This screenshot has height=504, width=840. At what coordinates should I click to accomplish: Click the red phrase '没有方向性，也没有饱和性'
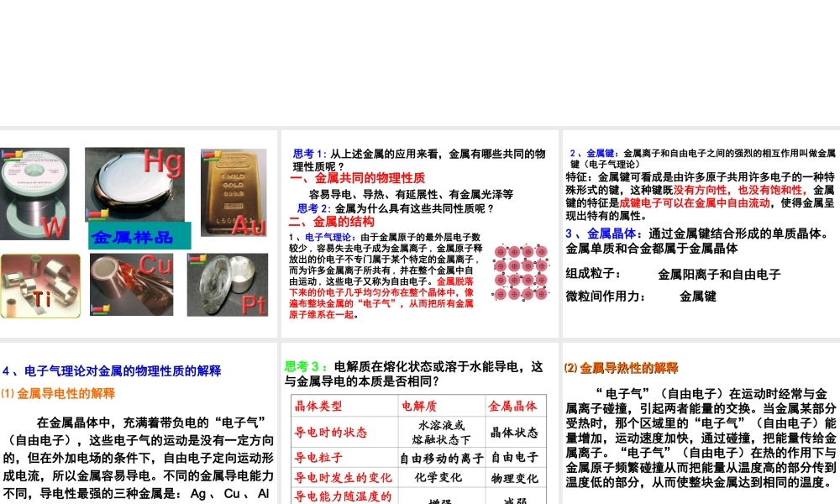point(740,190)
